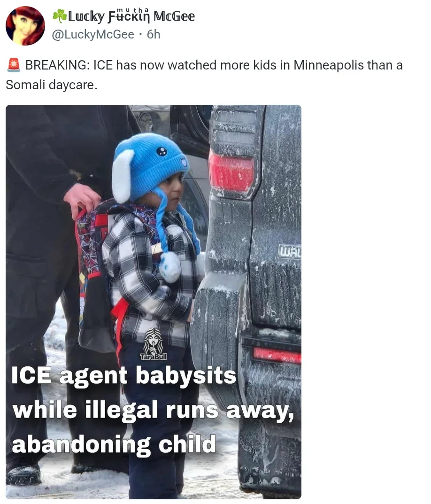Screen dimensions: 431x504
Task: Click the 'while illegal runs away,' caption line
Action: [153, 410]
